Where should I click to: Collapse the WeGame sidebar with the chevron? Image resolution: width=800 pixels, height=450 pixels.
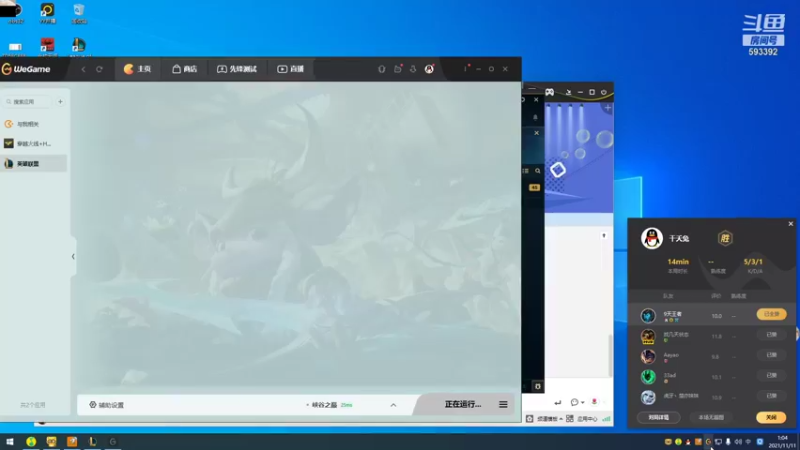(x=73, y=257)
